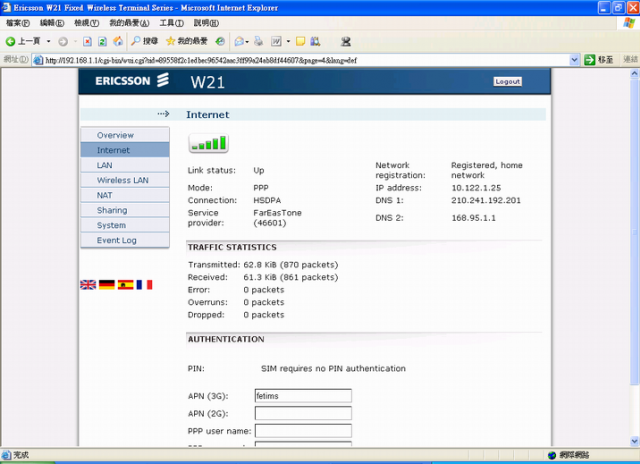Screen dimensions: 640x464
Task: Click the IP address value 10.122.1.25
Action: point(476,188)
